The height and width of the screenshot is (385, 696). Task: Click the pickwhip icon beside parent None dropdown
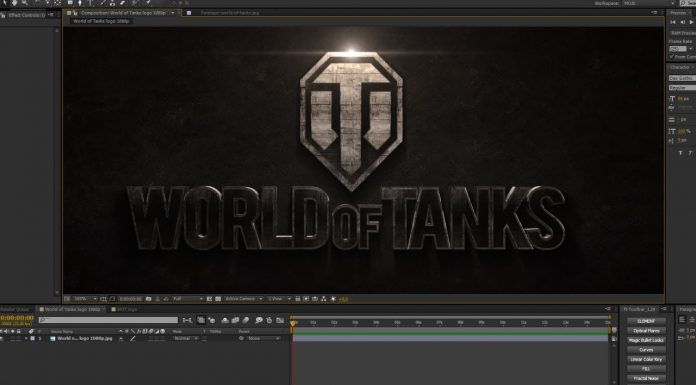(x=241, y=338)
